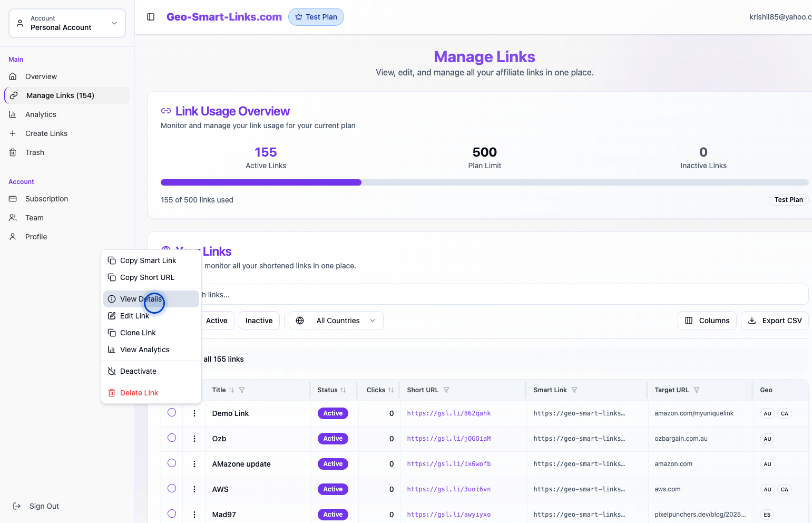Open the three-dot menu for AWS row
Viewport: 812px width, 523px height.
click(x=194, y=489)
